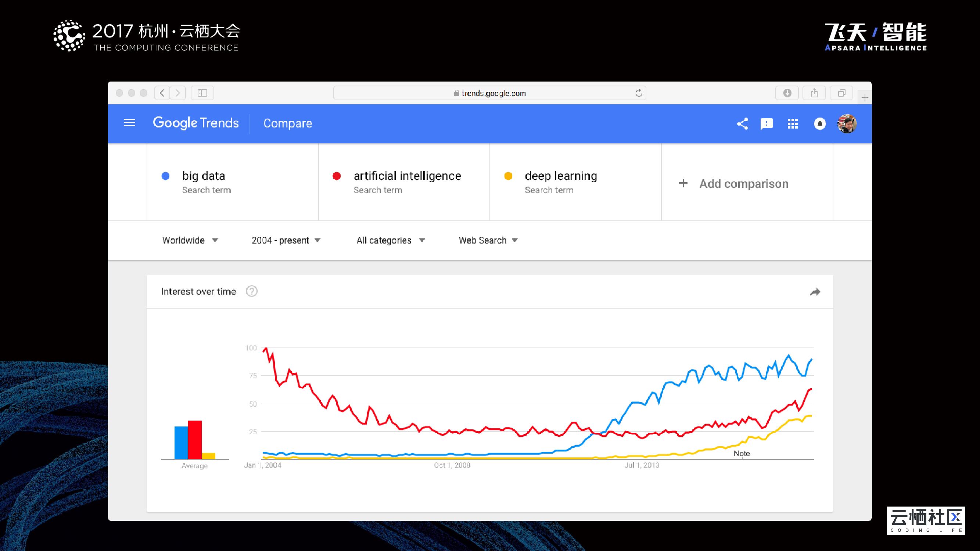This screenshot has width=980, height=551.
Task: Share the Interest over time chart
Action: pos(815,292)
